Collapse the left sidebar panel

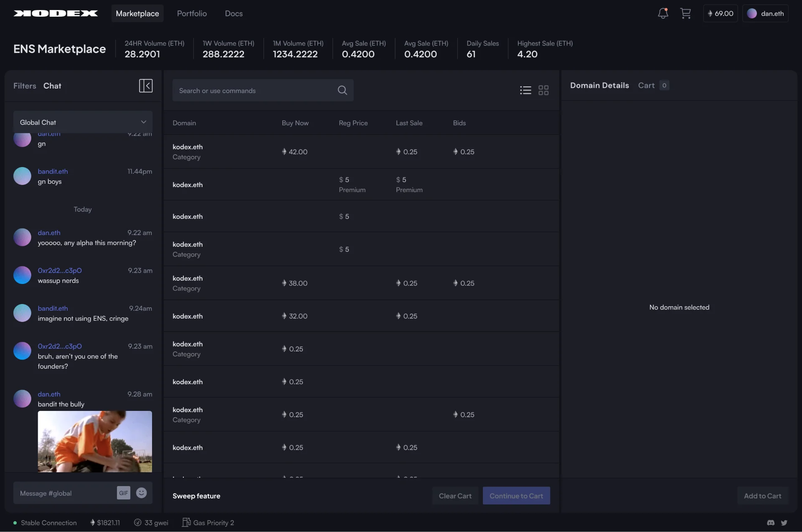tap(146, 86)
